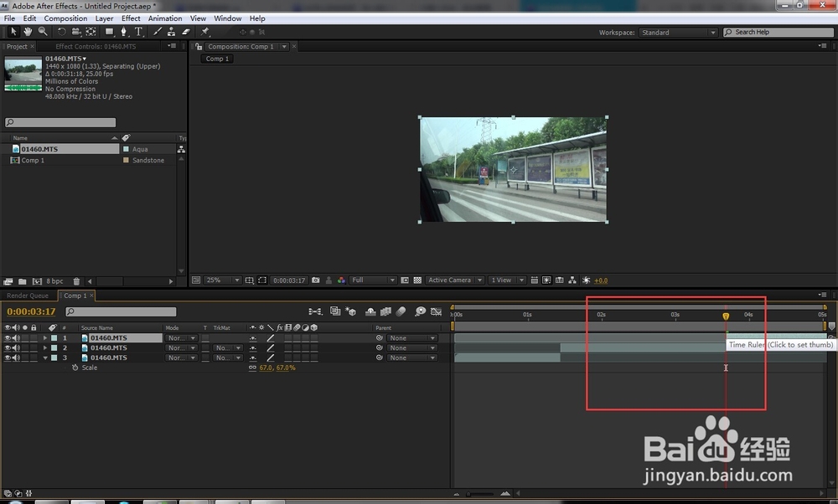Click the Aqua label color swatch
This screenshot has width=838, height=504.
[127, 149]
